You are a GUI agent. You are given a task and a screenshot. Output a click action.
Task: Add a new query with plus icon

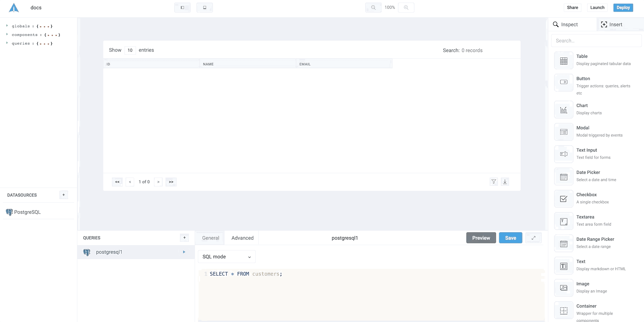(x=184, y=238)
